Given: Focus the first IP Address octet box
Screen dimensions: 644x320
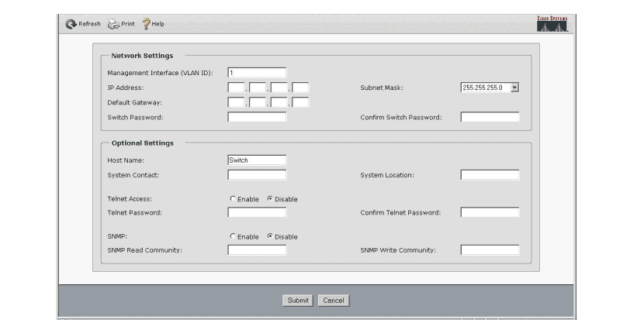Looking at the screenshot, I should pyautogui.click(x=236, y=88).
